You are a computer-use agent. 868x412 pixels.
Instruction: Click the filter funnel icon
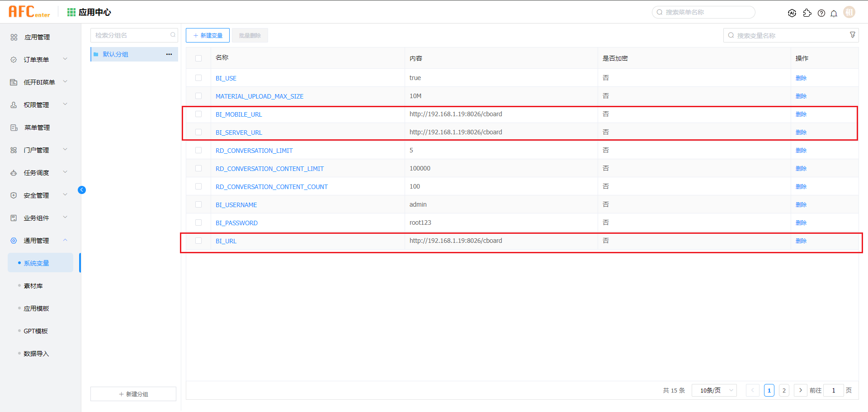[x=852, y=35]
